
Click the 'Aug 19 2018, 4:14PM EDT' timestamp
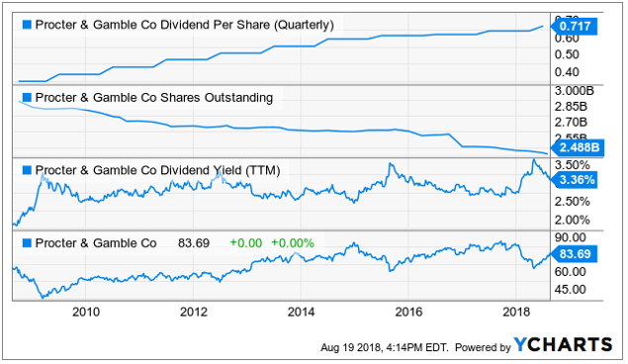(384, 347)
